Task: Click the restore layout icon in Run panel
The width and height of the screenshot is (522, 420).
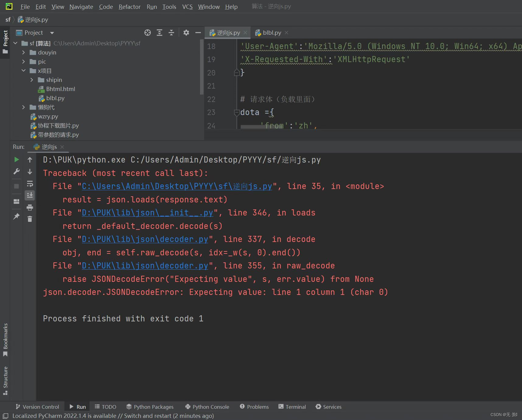Action: pos(16,201)
